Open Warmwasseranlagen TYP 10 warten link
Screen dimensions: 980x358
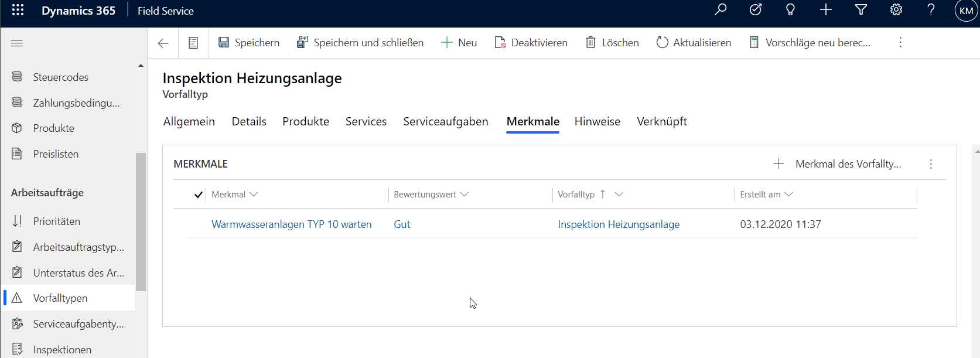(291, 224)
